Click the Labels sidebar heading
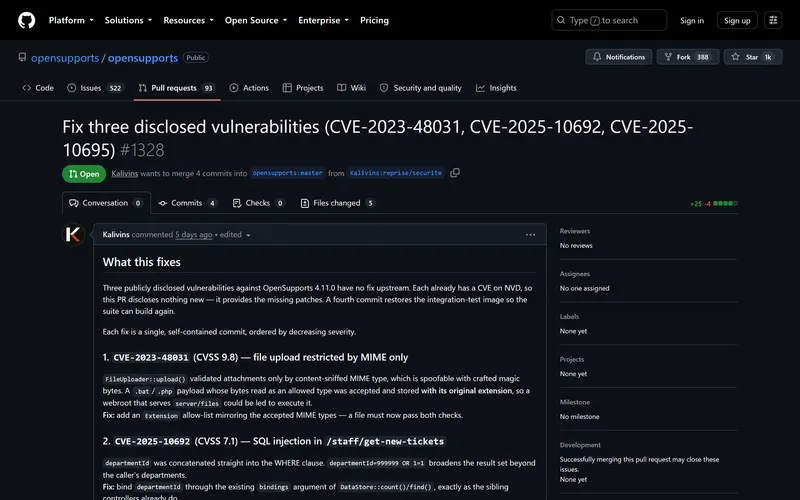This screenshot has height=500, width=800. (569, 317)
